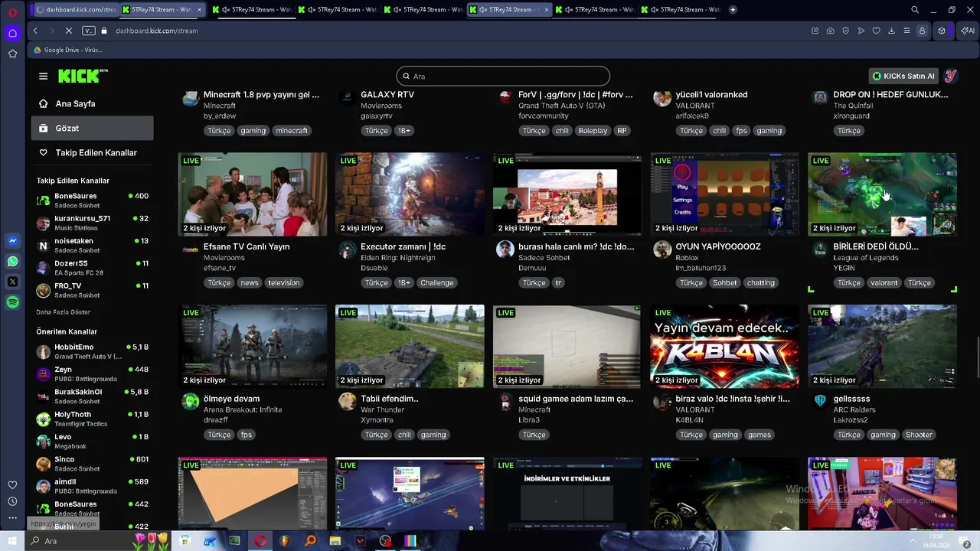Image resolution: width=980 pixels, height=551 pixels.
Task: Click Challenge tag under Executor zamanı
Action: pyautogui.click(x=437, y=283)
